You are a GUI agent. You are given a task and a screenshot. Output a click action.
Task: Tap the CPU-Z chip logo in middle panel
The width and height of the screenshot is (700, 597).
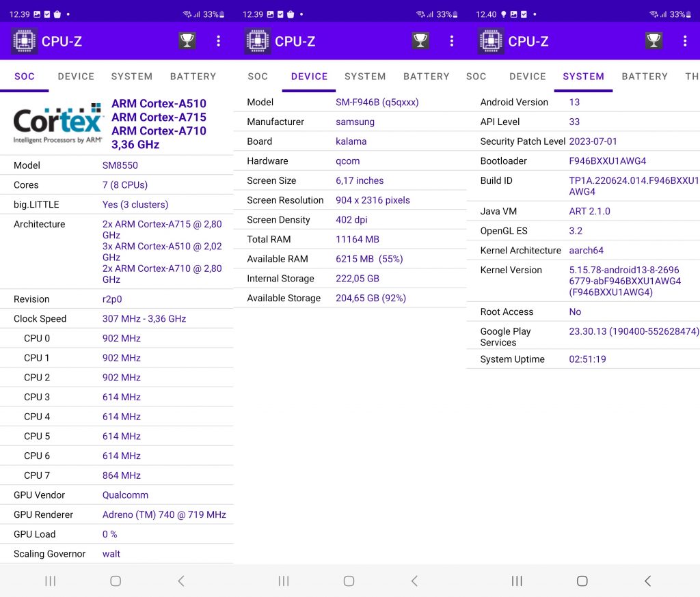258,41
